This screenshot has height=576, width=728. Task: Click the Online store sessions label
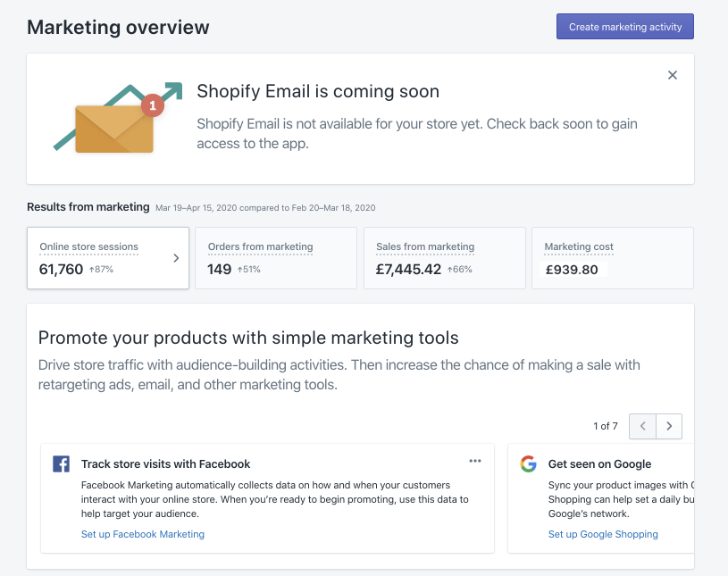click(x=88, y=247)
